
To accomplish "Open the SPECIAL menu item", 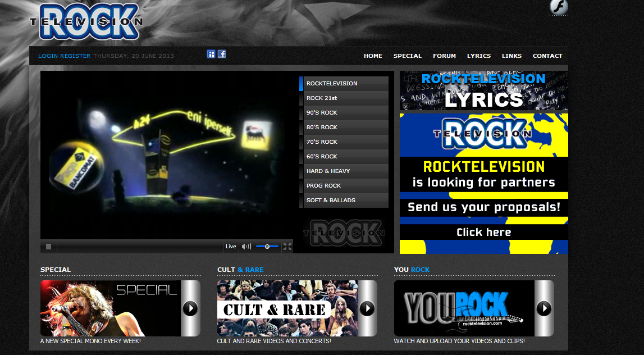I will [x=408, y=56].
